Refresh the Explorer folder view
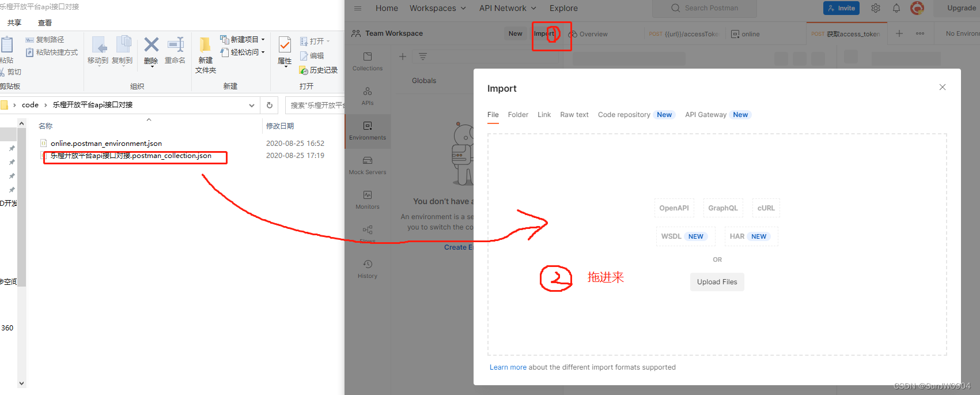Image resolution: width=980 pixels, height=395 pixels. (x=269, y=105)
